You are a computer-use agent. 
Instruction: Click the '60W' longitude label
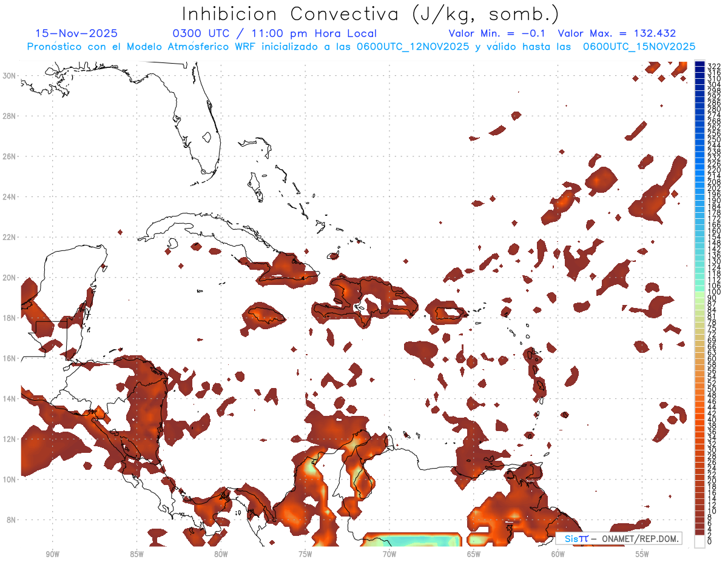point(558,554)
